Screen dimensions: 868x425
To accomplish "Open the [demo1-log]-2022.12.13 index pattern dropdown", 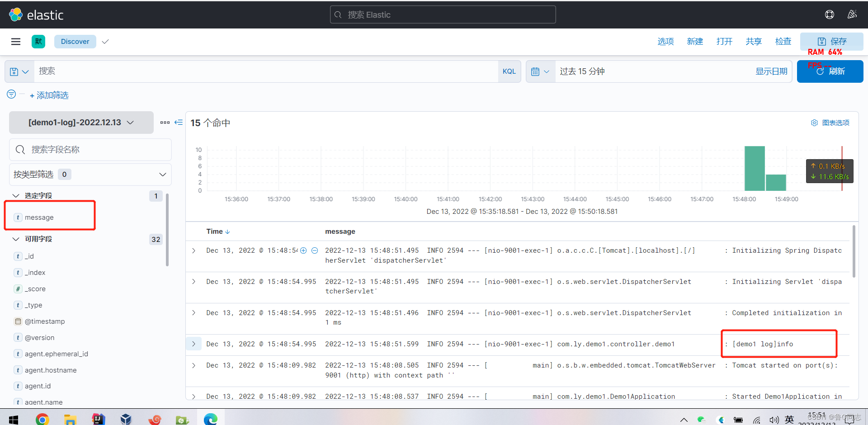I will point(81,123).
